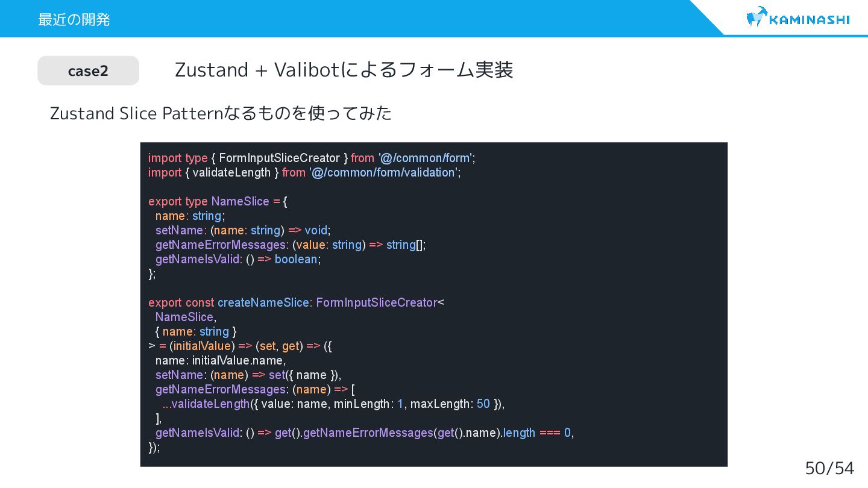Click the KAMINASHI brand name text
The image size is (868, 488).
click(810, 20)
